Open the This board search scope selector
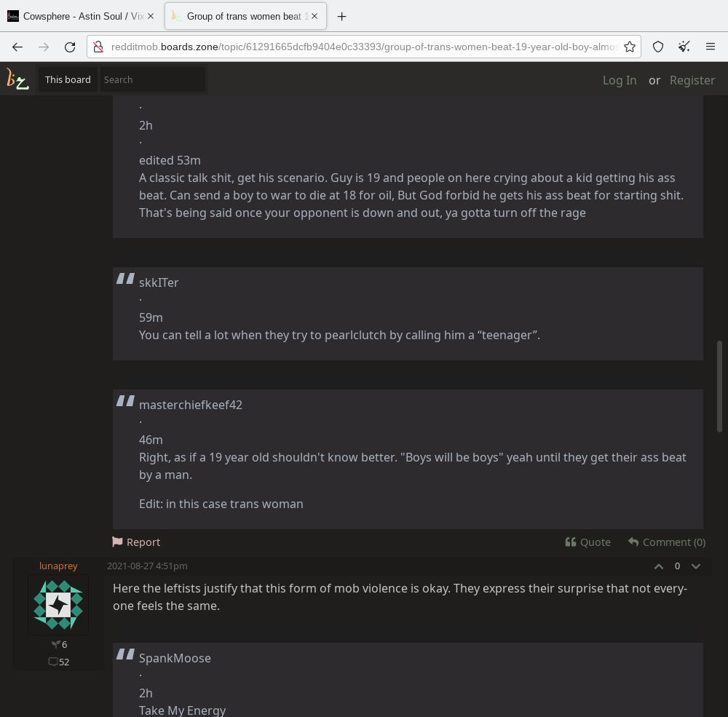This screenshot has height=717, width=728. (x=68, y=79)
